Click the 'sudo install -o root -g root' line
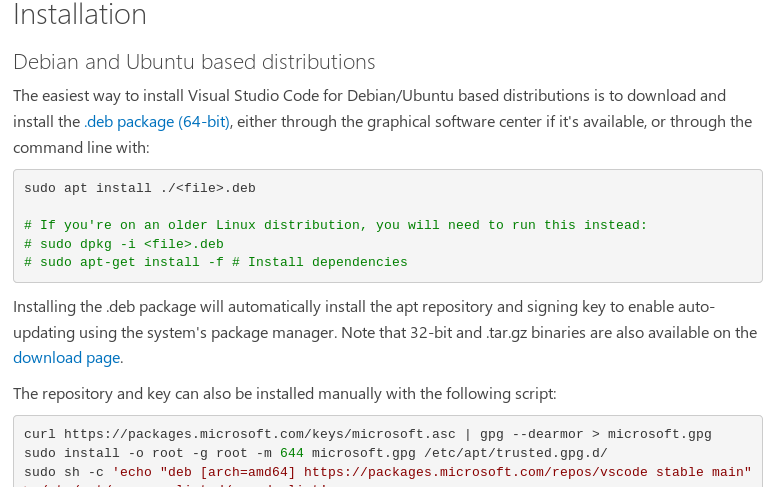This screenshot has width=767, height=487. (316, 453)
